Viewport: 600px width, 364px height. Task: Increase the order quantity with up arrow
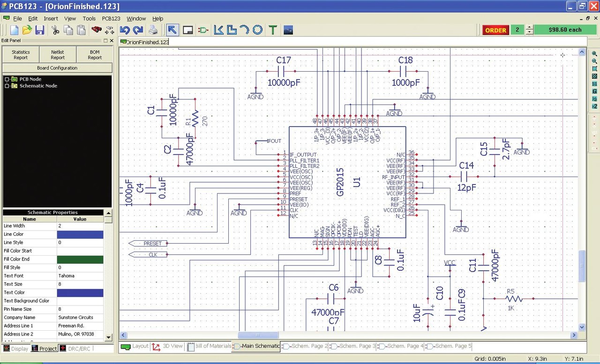tap(529, 27)
